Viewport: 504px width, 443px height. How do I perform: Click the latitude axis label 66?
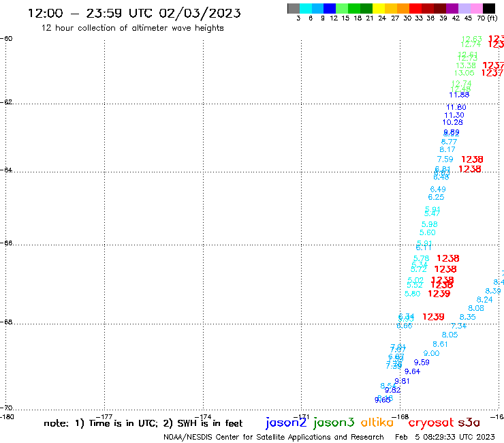(x=6, y=243)
